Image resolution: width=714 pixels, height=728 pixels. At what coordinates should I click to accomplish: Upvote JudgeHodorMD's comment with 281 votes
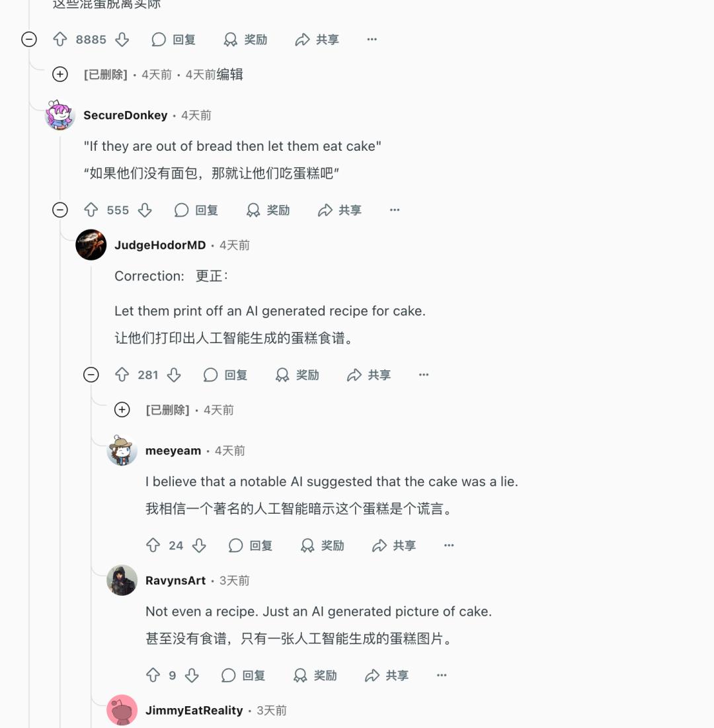(x=122, y=375)
